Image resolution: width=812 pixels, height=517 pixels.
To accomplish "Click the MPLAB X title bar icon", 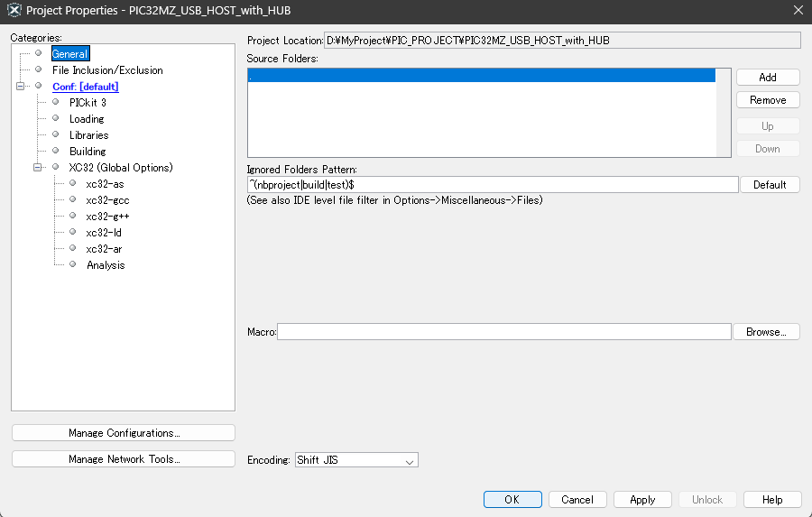I will click(14, 11).
